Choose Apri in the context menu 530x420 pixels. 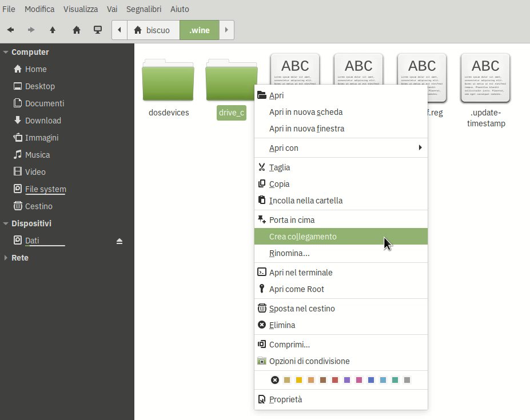tap(341, 95)
